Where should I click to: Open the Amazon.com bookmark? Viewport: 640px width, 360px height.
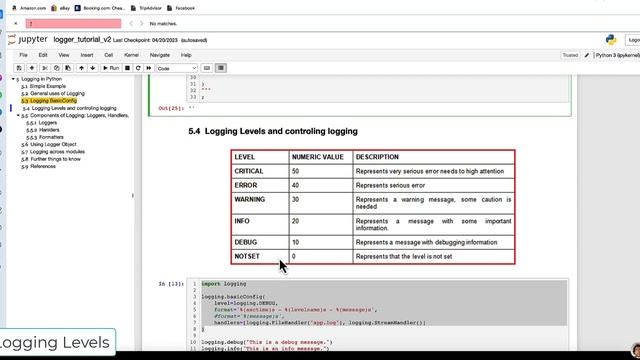[x=29, y=8]
